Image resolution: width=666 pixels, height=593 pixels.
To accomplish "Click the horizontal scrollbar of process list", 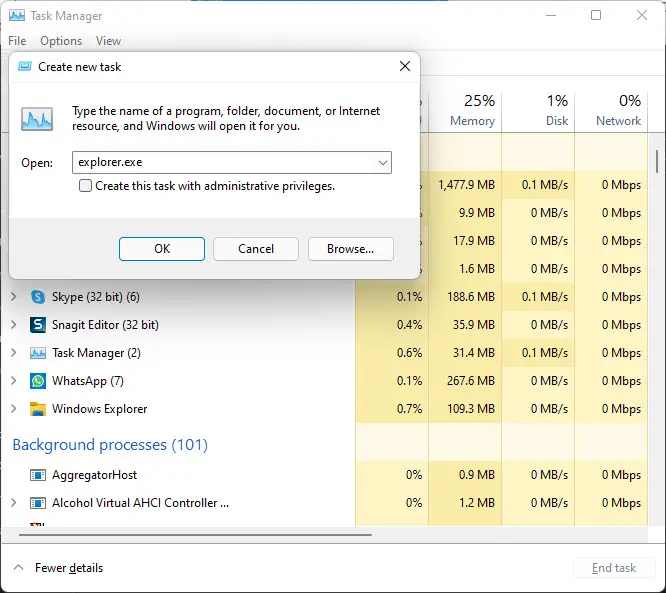I will [x=195, y=534].
